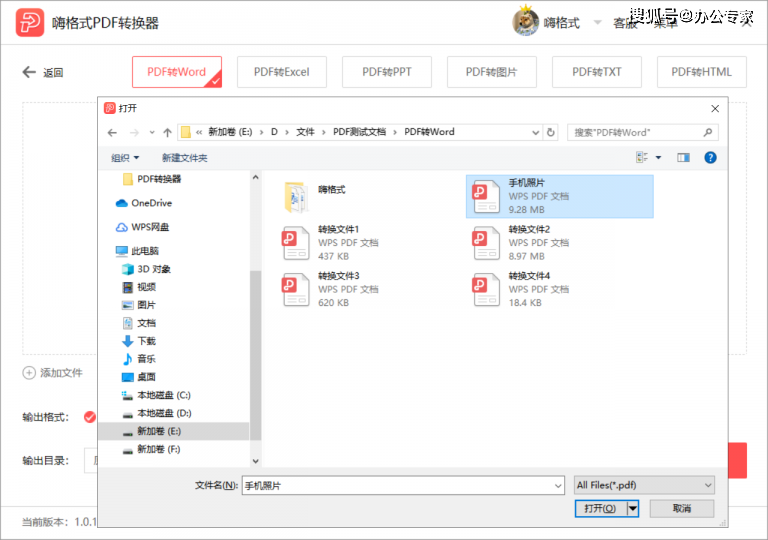
Task: Change the view layout icon
Action: pos(642,157)
